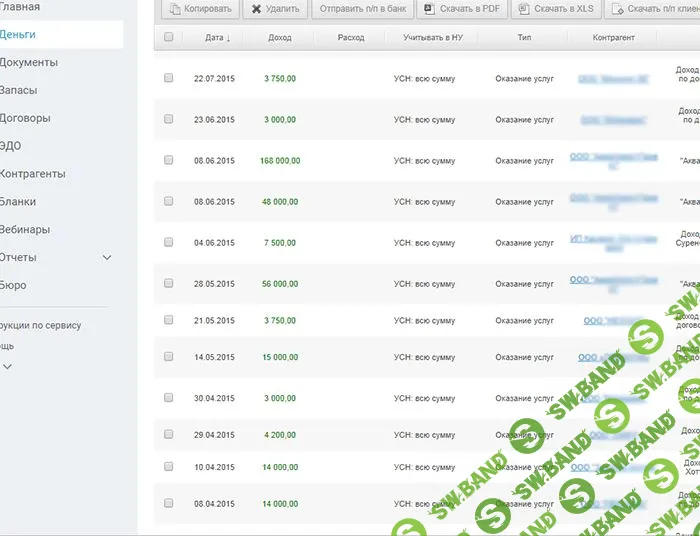Open the Договоры sidebar item
This screenshot has width=700, height=536.
[x=25, y=118]
